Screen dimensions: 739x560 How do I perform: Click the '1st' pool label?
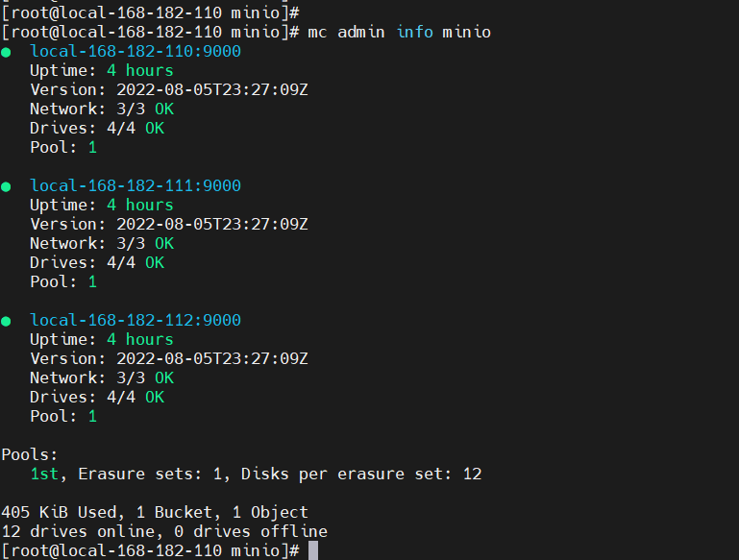click(x=44, y=474)
